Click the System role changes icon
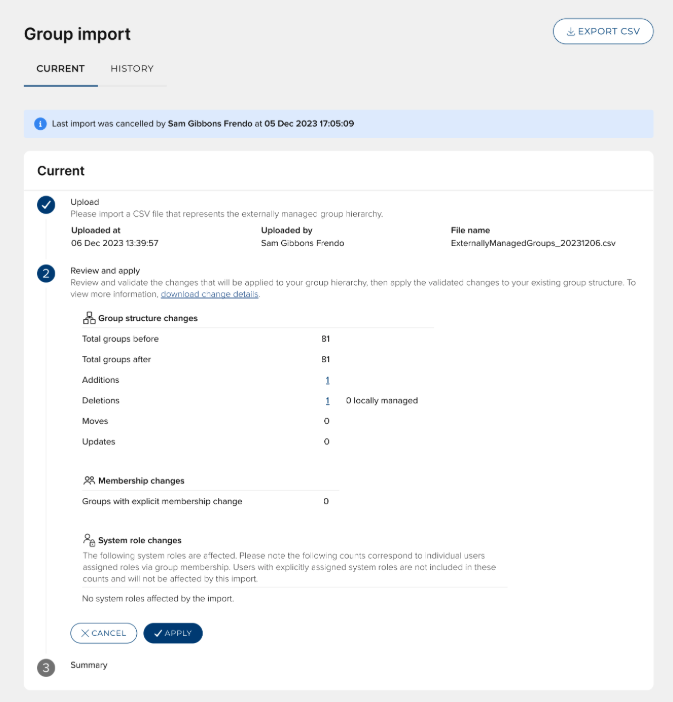Image resolution: width=673 pixels, height=702 pixels. pyautogui.click(x=89, y=540)
